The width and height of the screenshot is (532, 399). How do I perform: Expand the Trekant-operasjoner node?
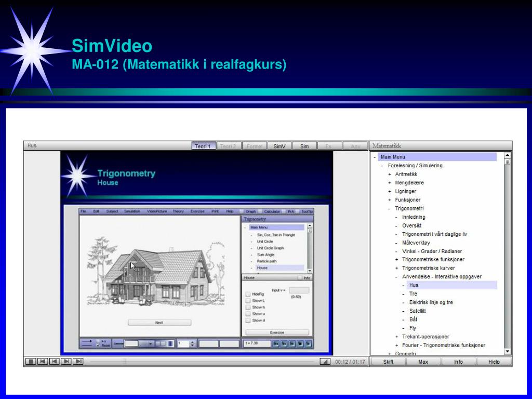click(396, 337)
